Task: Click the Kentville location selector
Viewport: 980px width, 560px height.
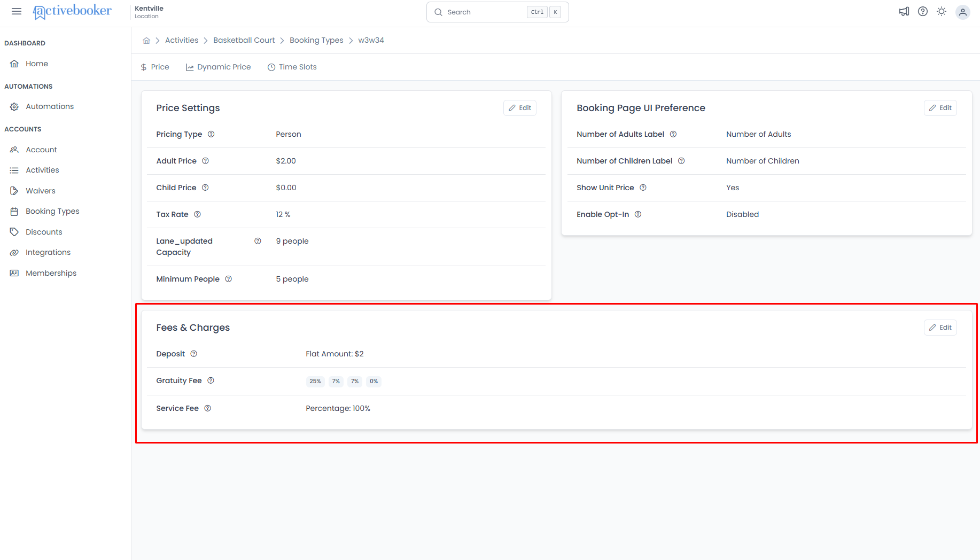Action: (149, 12)
